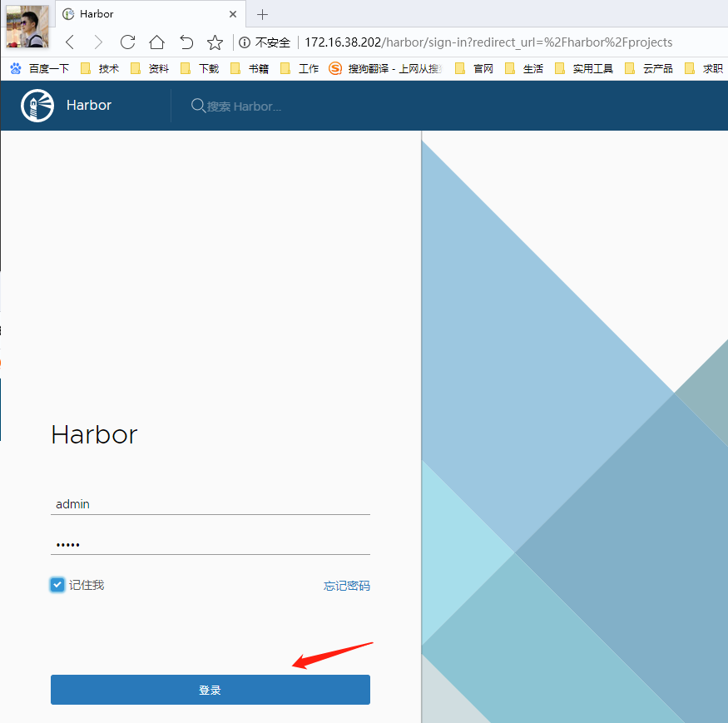Open the 生活 bookmark folder
The image size is (728, 723).
click(x=524, y=69)
